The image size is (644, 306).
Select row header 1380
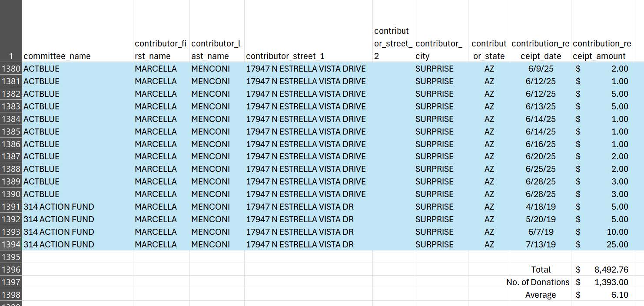click(x=10, y=69)
